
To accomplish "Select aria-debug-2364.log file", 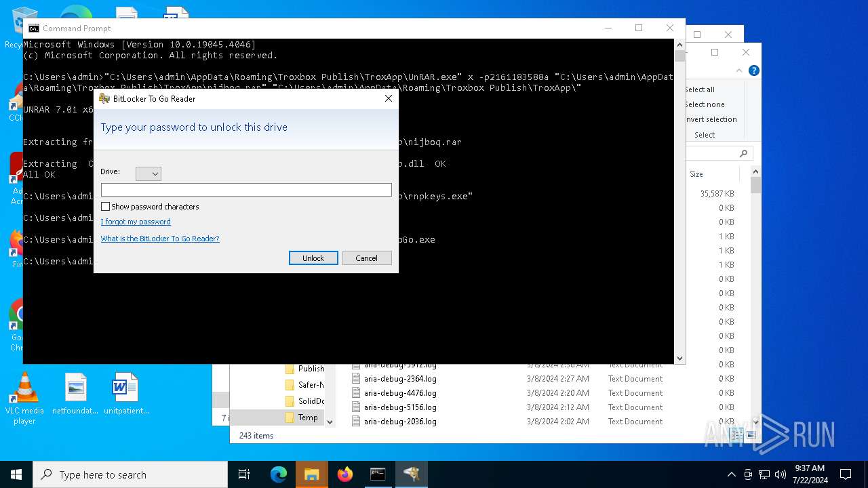I will (400, 379).
